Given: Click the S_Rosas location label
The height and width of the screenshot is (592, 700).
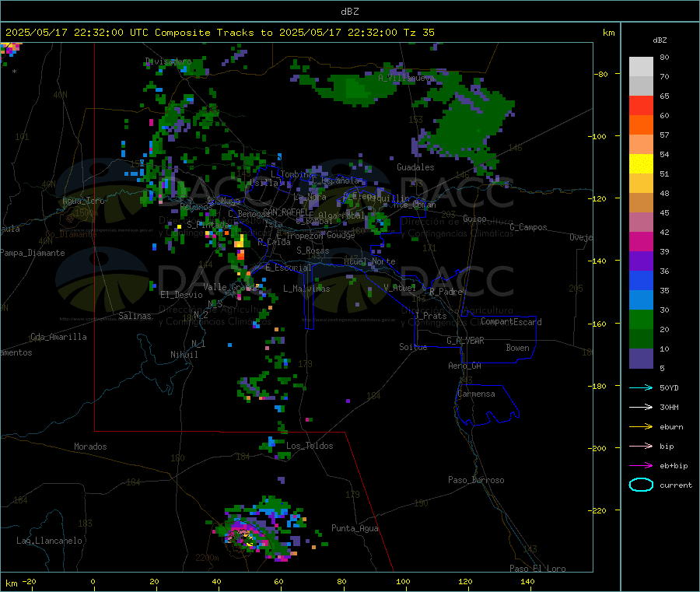Looking at the screenshot, I should click(313, 250).
